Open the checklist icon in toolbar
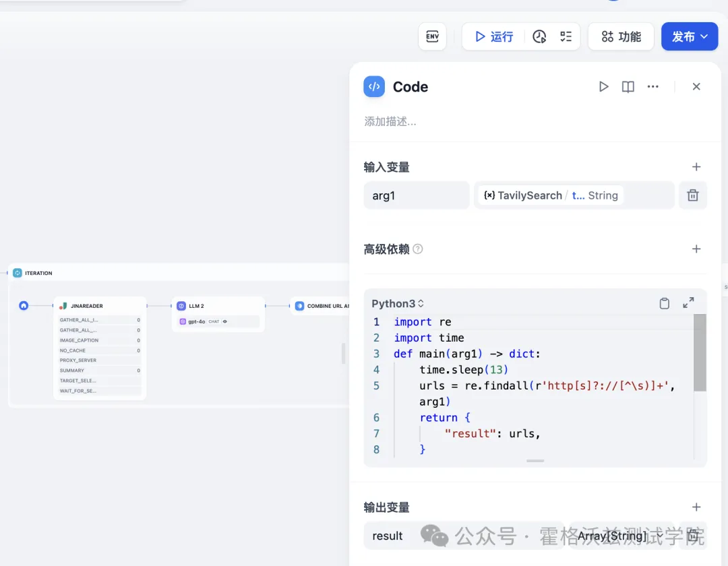This screenshot has width=728, height=566. click(x=566, y=36)
